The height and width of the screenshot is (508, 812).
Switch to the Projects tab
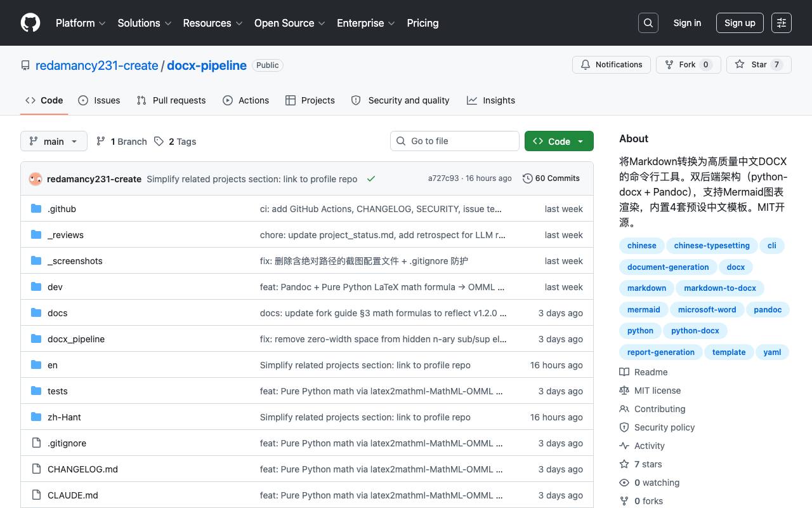tap(310, 100)
